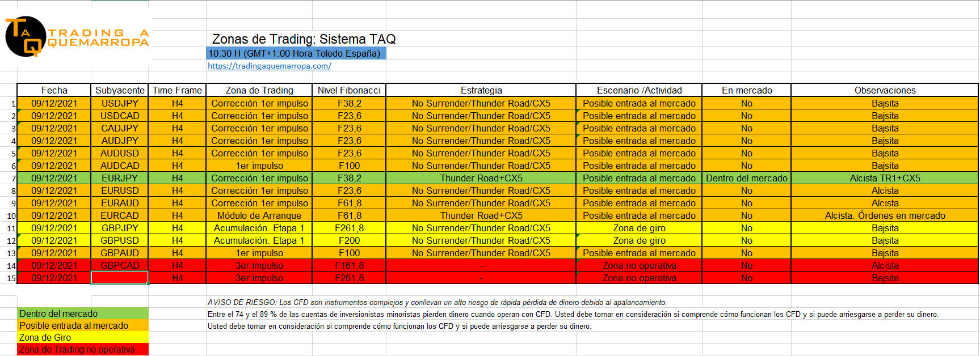Select the 'Zonas de Trading: Sistema TAQ' title
Image resolution: width=980 pixels, height=356 pixels.
304,39
